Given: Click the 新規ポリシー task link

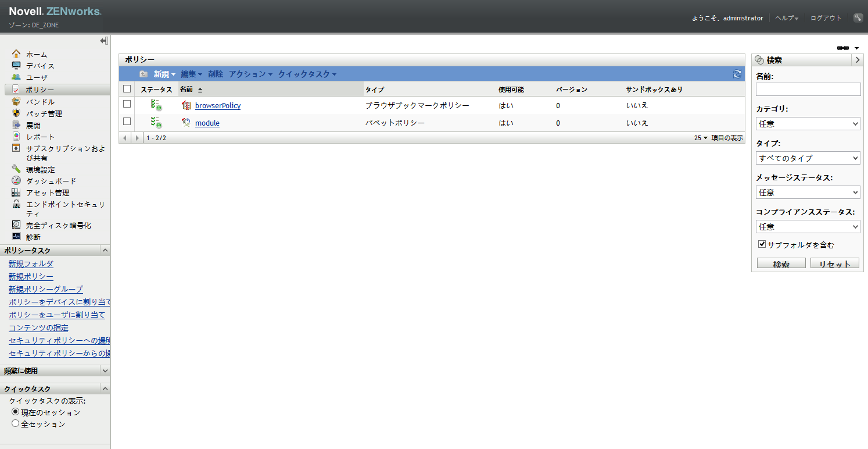Looking at the screenshot, I should point(31,277).
